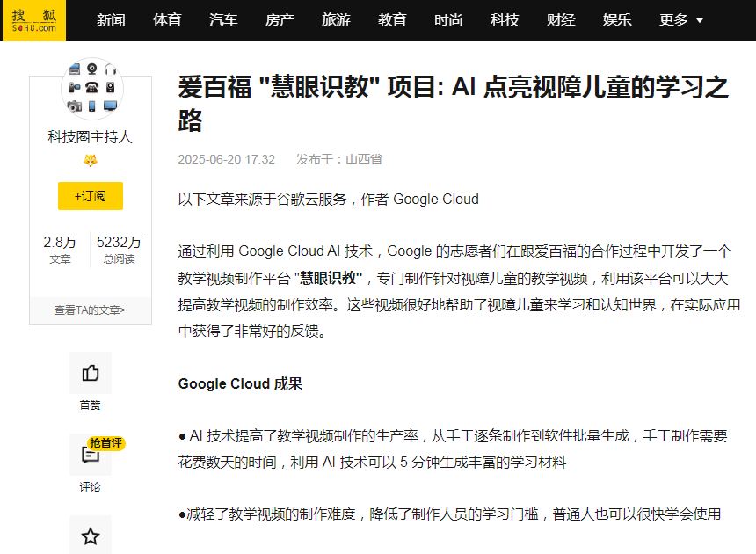
Task: Click the 2.8万 文章 count
Action: (x=61, y=249)
